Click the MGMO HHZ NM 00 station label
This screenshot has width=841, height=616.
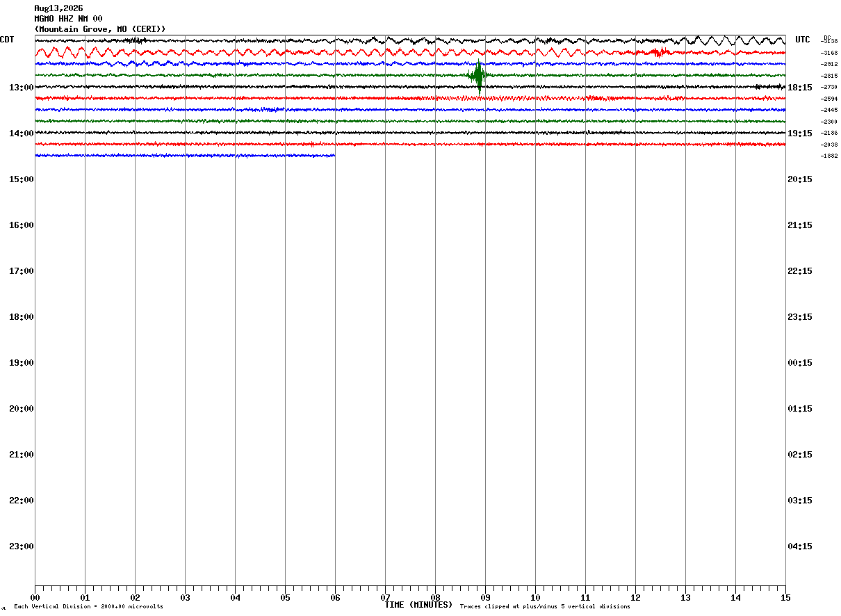tap(68, 19)
